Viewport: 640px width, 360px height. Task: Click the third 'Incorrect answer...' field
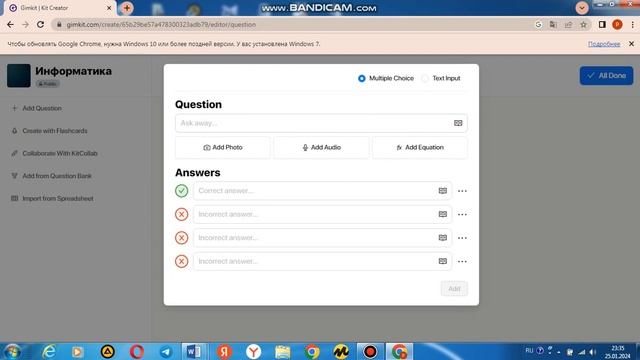tap(322, 261)
